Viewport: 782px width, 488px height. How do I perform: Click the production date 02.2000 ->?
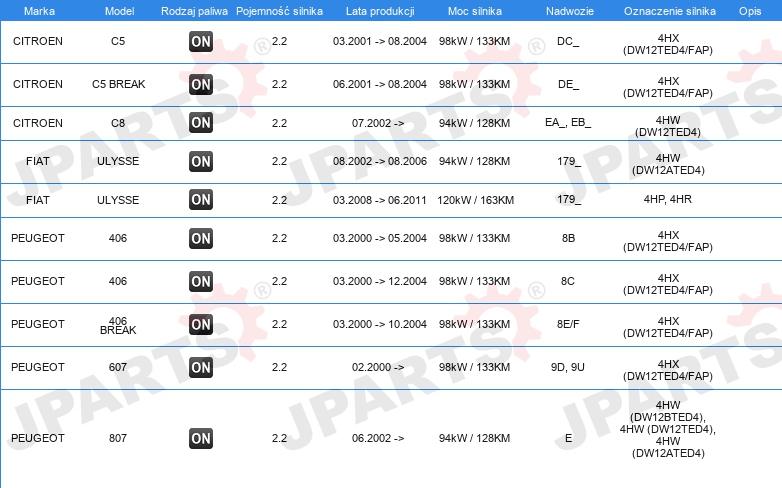click(378, 367)
